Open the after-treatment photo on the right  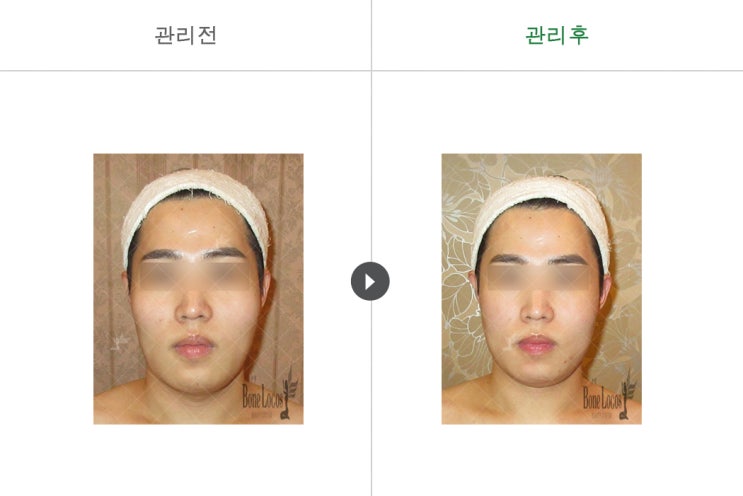[x=542, y=289]
